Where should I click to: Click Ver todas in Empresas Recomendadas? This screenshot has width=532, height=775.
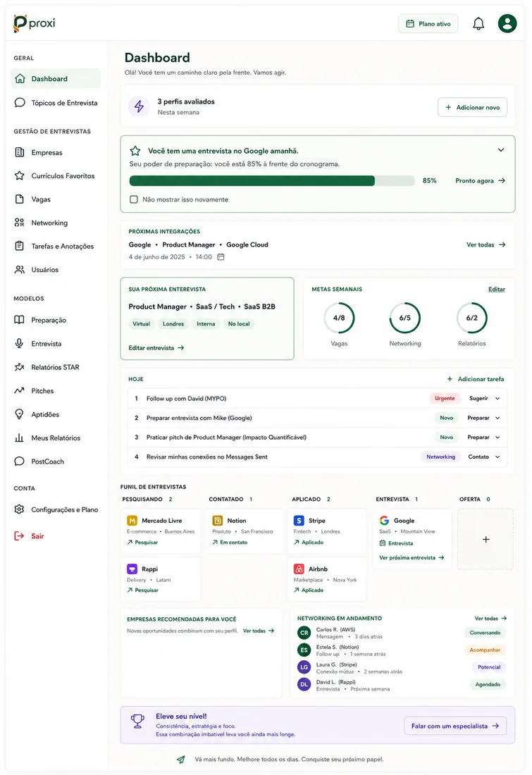[258, 631]
